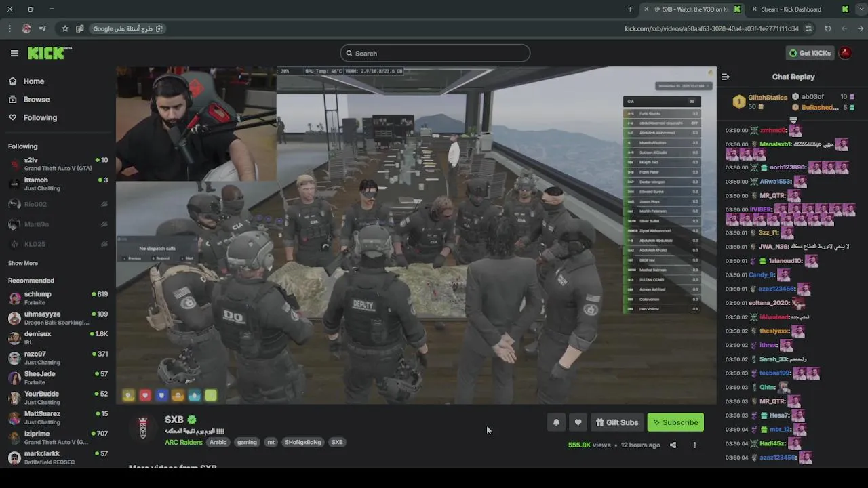Subscribe to the SXB channel
The height and width of the screenshot is (488, 868).
tap(675, 422)
